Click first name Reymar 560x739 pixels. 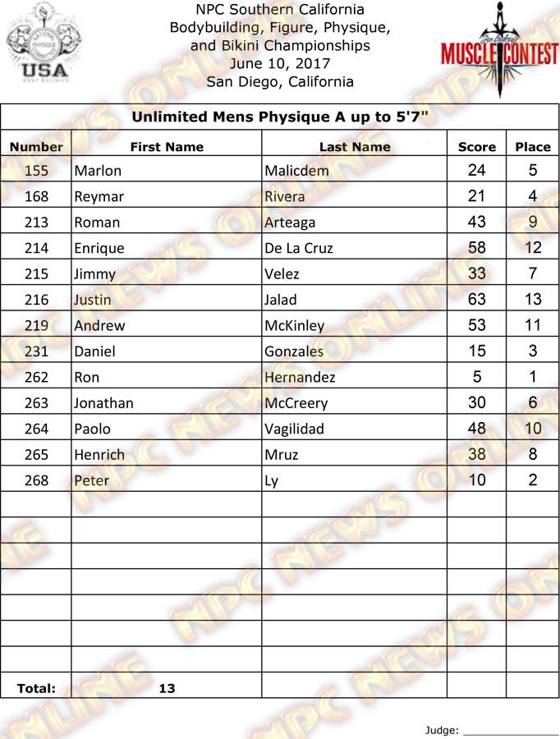coord(98,197)
